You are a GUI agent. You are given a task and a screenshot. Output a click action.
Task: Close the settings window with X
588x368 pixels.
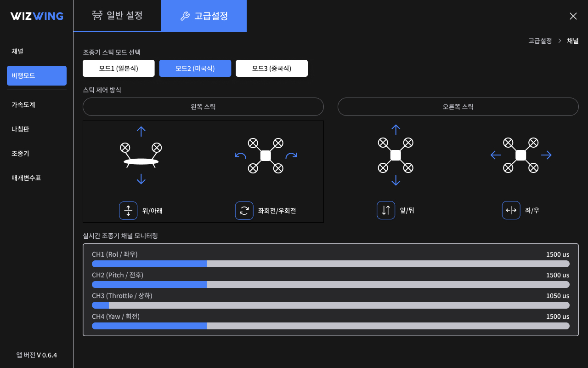point(573,16)
